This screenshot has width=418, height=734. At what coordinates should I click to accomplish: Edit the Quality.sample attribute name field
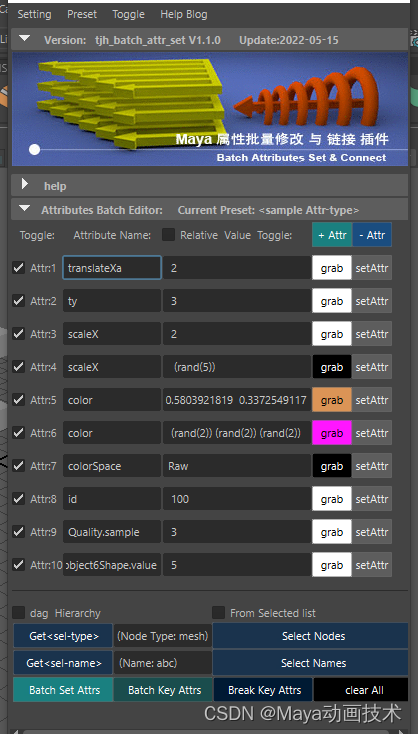pyautogui.click(x=112, y=532)
